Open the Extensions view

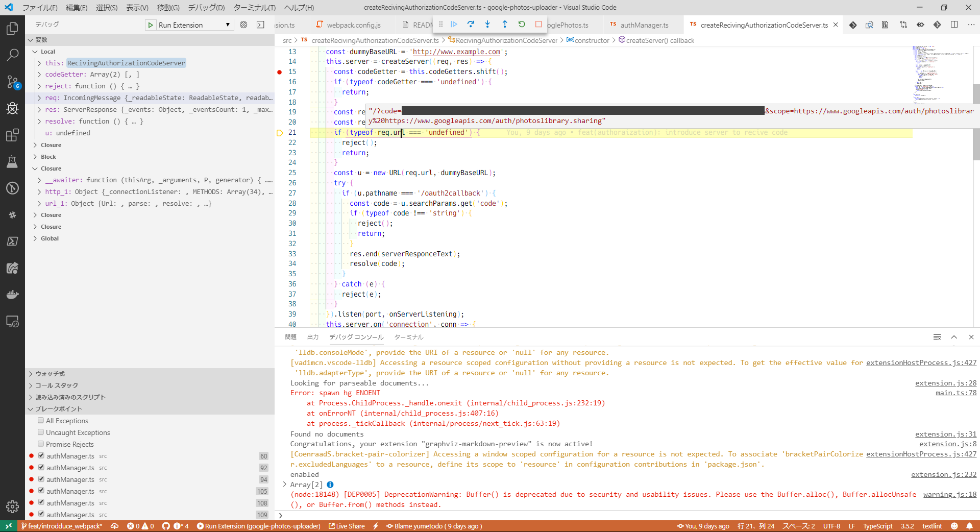coord(12,135)
